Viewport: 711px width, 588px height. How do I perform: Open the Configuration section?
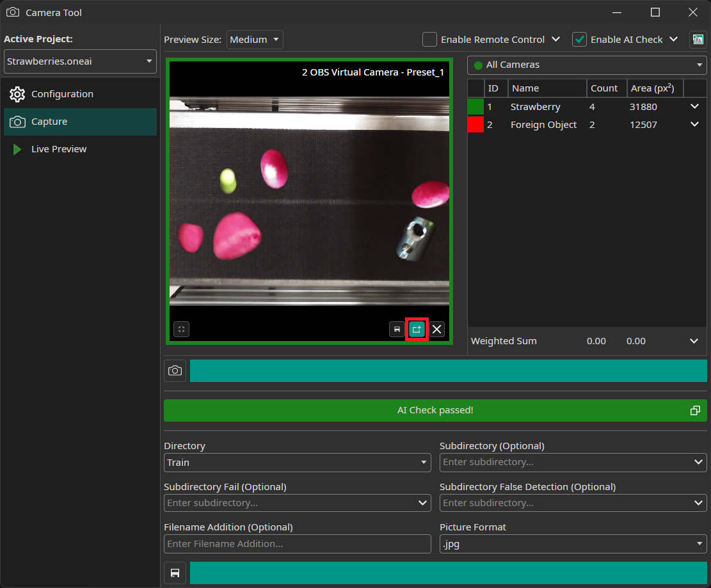pos(62,94)
